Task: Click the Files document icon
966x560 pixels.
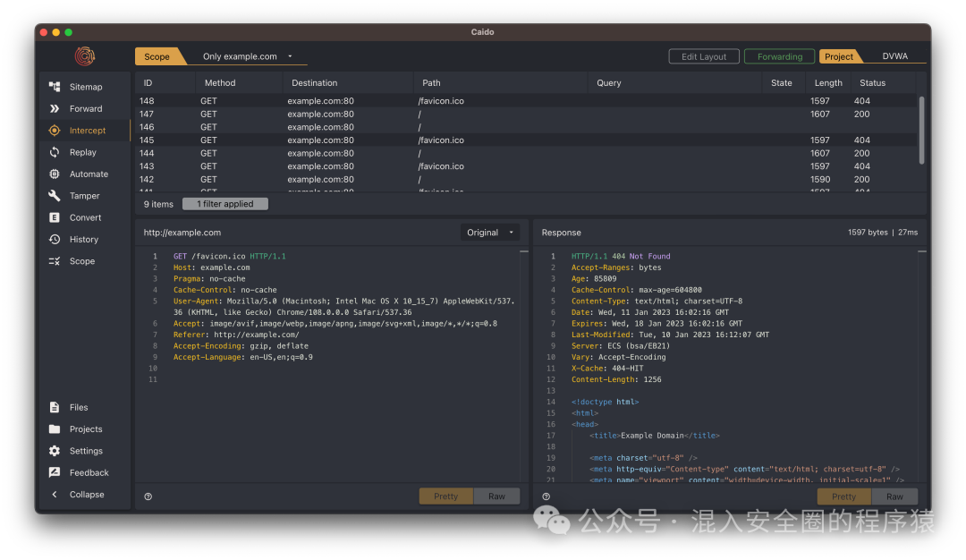Action: click(55, 407)
